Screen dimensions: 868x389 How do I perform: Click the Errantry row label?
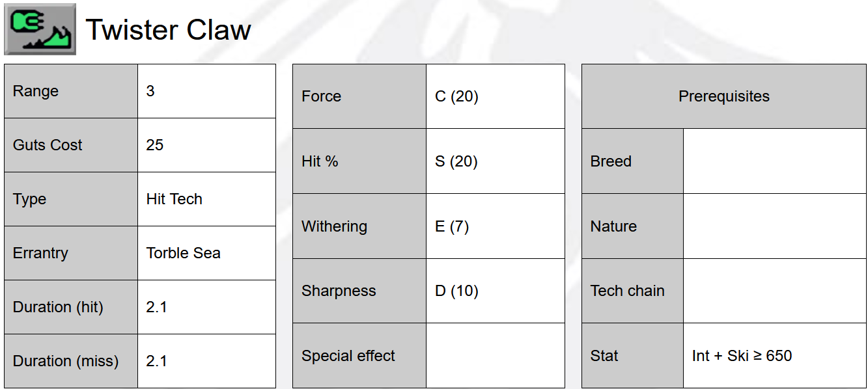(71, 253)
